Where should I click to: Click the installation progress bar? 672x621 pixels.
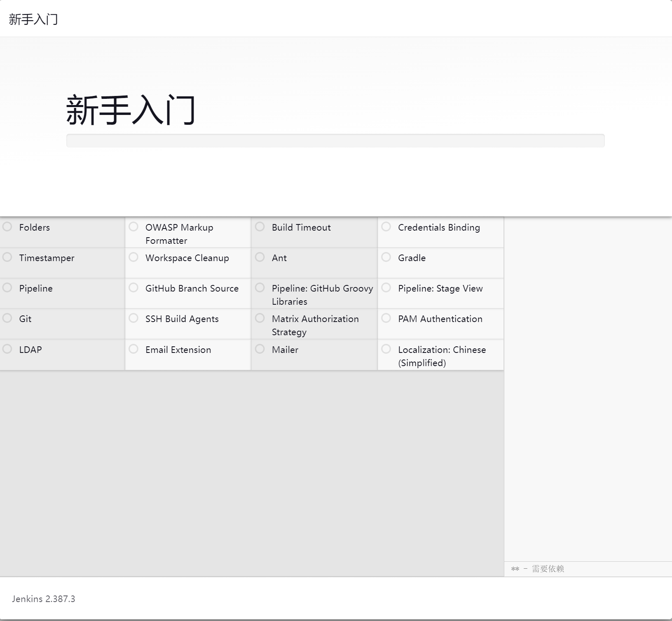coord(335,140)
